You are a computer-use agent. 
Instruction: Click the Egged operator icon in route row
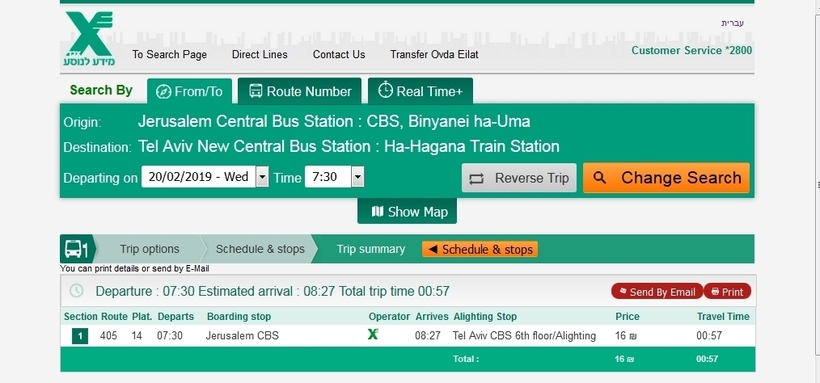[x=373, y=334]
